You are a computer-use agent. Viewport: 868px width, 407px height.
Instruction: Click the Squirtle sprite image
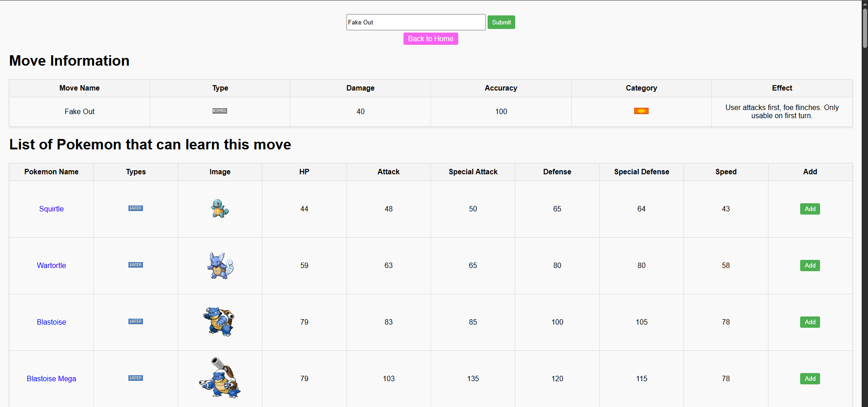(x=220, y=209)
